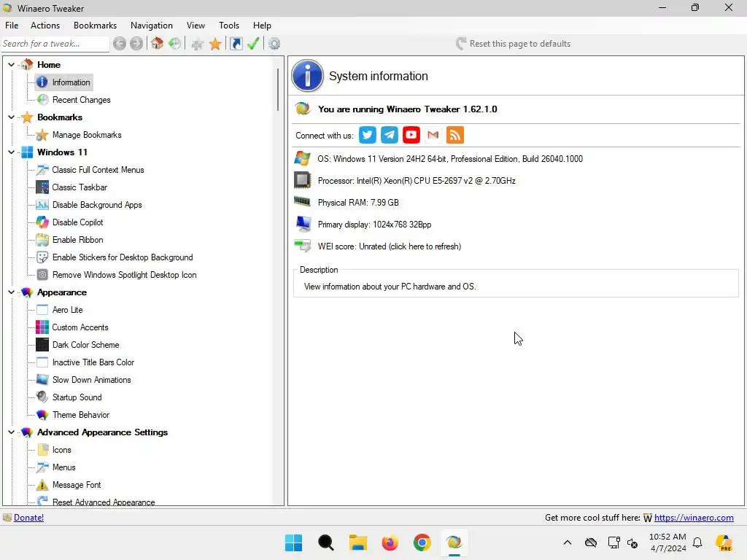The width and height of the screenshot is (747, 560).
Task: Open Custom Accents tweak
Action: pyautogui.click(x=80, y=327)
